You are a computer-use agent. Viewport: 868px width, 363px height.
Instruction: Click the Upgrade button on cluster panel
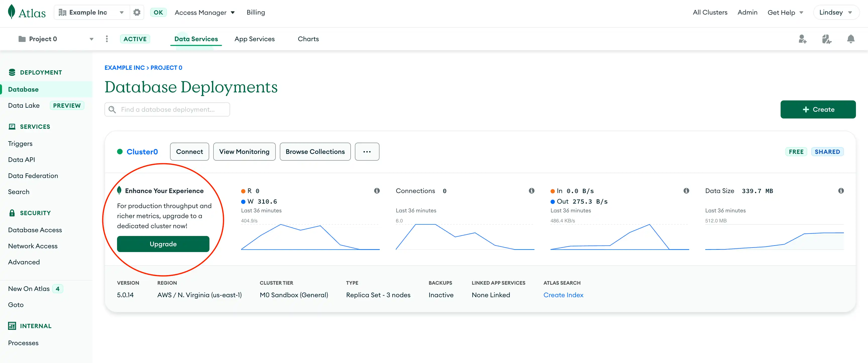pos(162,244)
